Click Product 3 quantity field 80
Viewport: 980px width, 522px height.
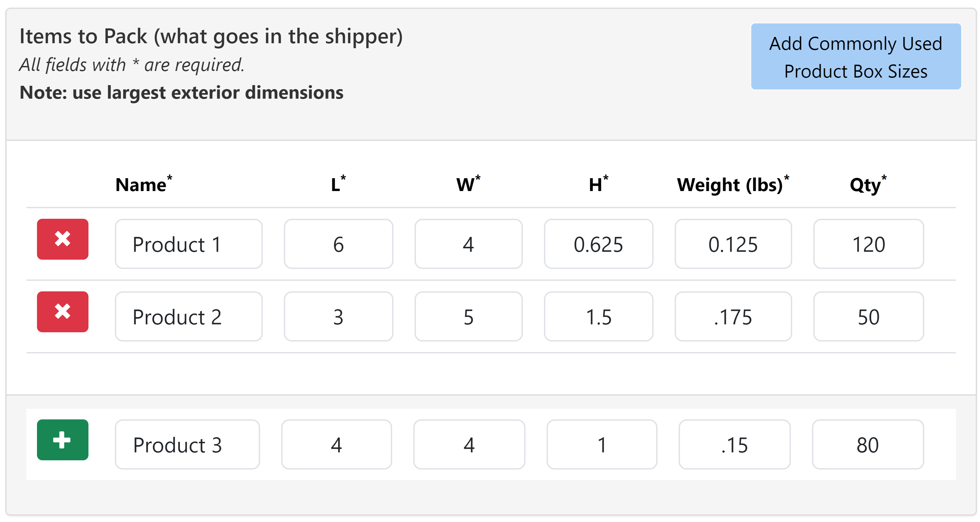point(867,444)
